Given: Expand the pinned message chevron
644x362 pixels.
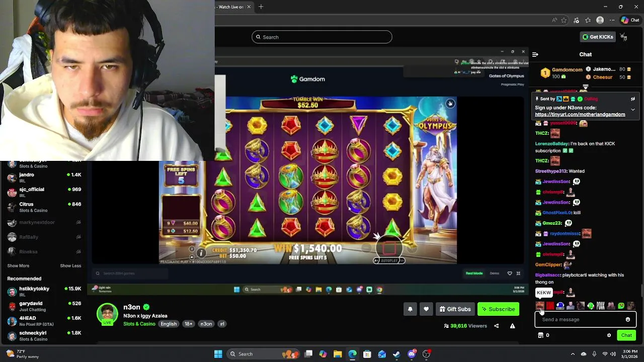Looking at the screenshot, I should click(x=633, y=109).
